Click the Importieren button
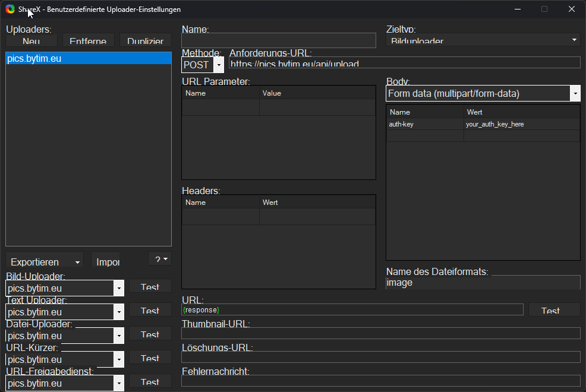 pyautogui.click(x=106, y=261)
